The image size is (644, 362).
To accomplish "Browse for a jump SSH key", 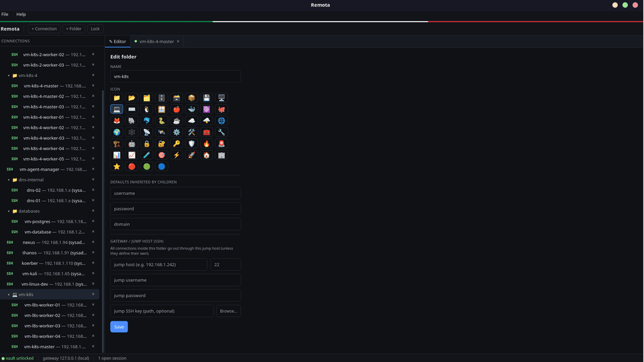I will [x=228, y=311].
